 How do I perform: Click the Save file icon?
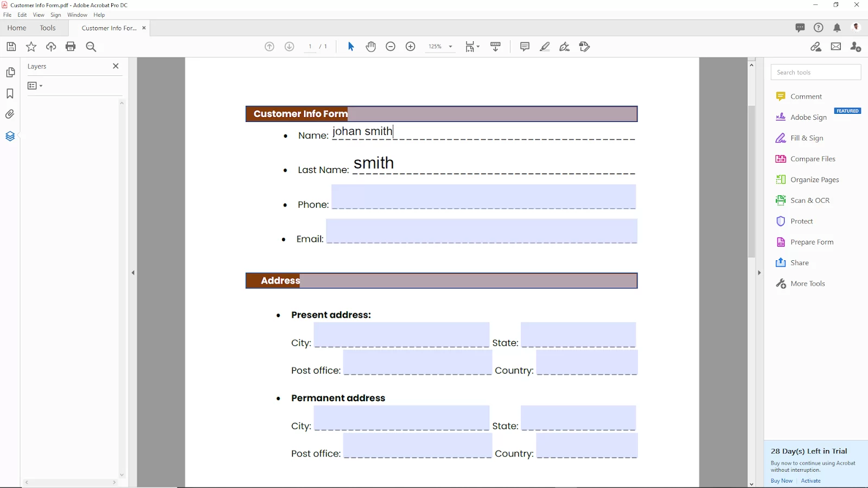coord(11,47)
